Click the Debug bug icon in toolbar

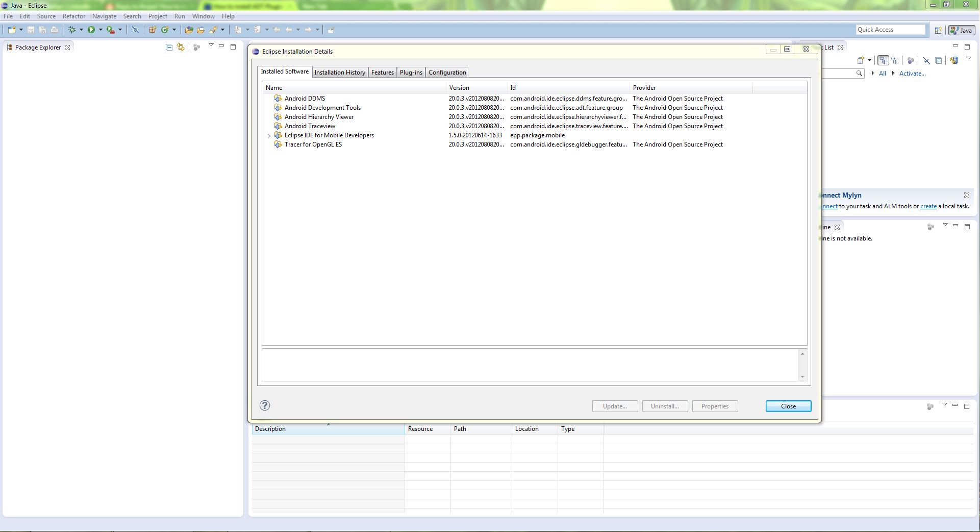point(72,30)
